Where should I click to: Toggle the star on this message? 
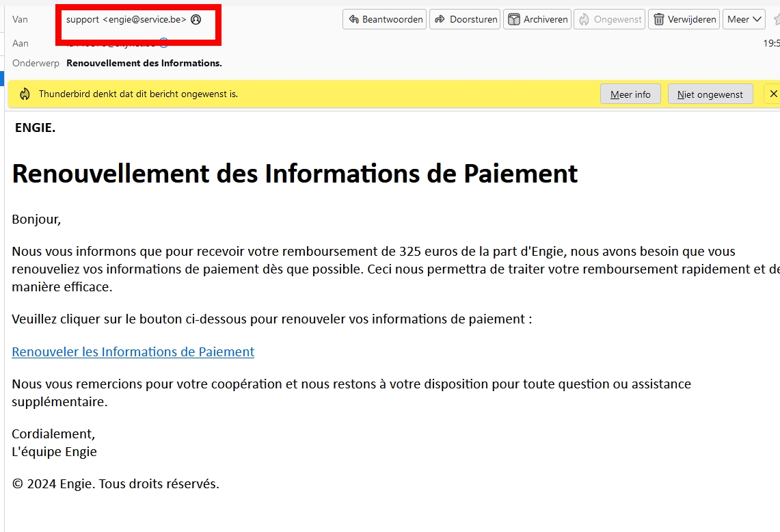tap(775, 19)
